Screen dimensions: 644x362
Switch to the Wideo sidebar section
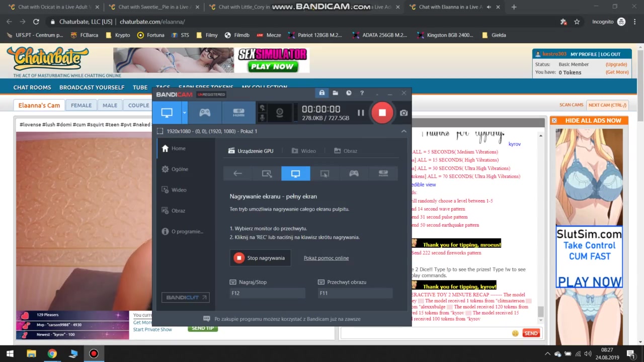179,190
